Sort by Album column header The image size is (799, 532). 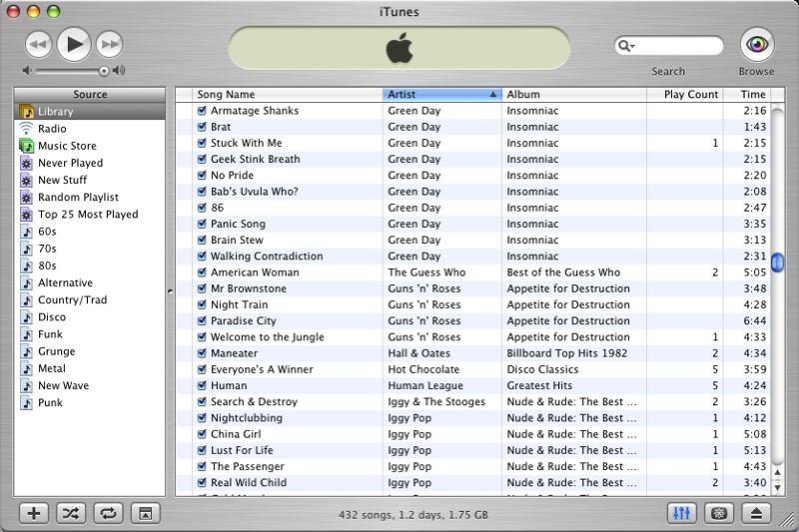(x=574, y=95)
